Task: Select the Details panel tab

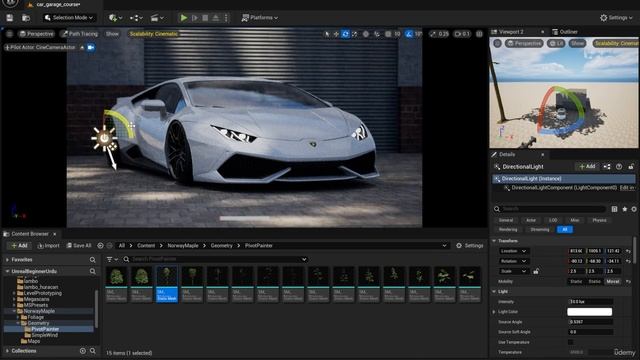Action: click(x=507, y=154)
